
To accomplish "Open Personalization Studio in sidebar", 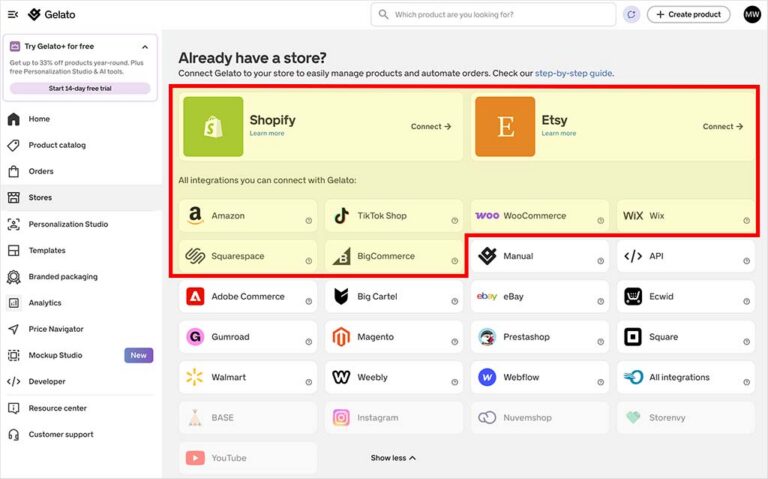I will click(x=81, y=224).
